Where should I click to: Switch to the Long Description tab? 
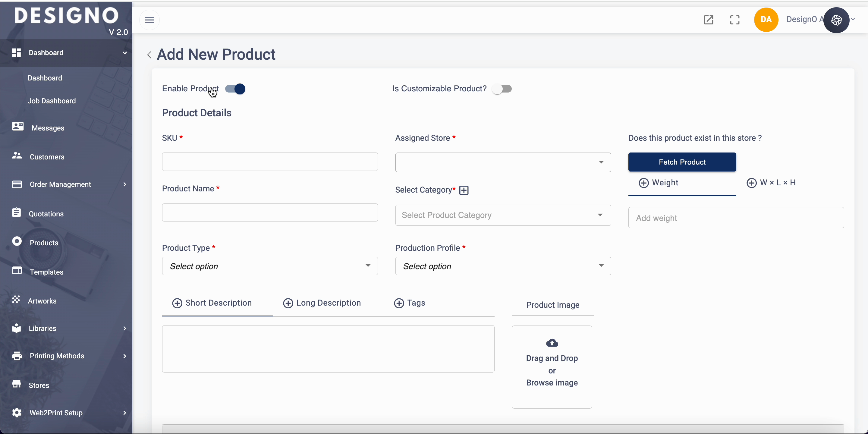pos(322,303)
